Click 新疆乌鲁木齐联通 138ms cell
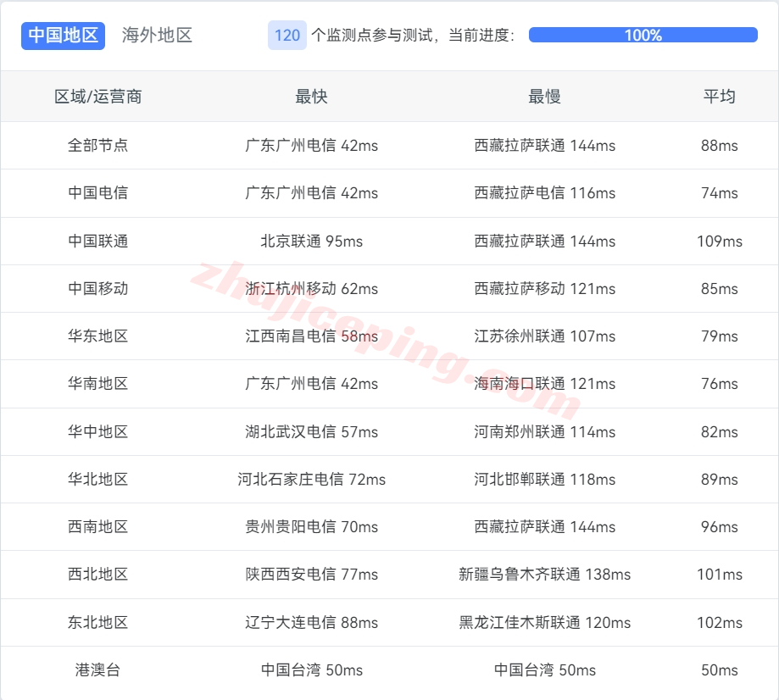The image size is (779, 700). (544, 575)
